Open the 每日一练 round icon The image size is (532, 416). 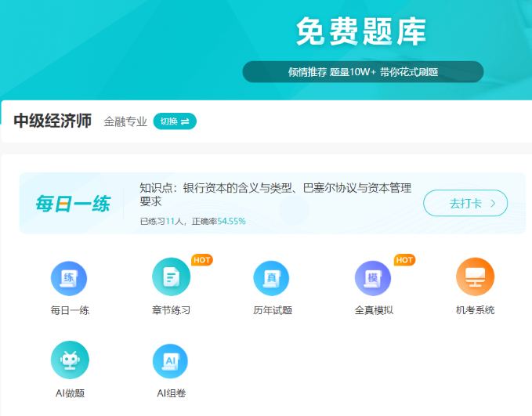click(x=69, y=278)
